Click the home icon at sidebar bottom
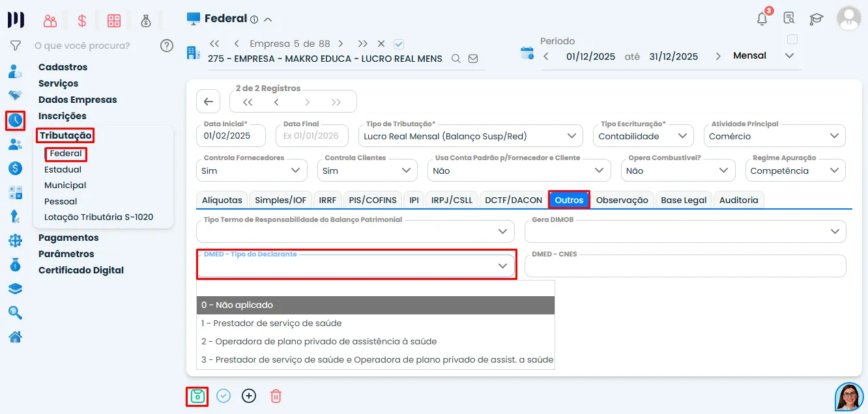The image size is (868, 414). coord(16,337)
